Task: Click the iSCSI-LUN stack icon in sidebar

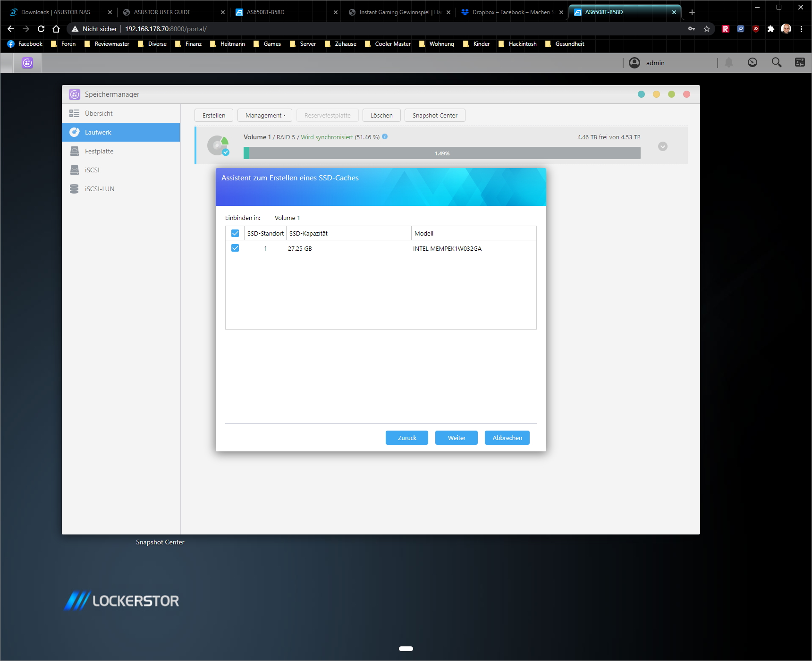Action: click(74, 189)
